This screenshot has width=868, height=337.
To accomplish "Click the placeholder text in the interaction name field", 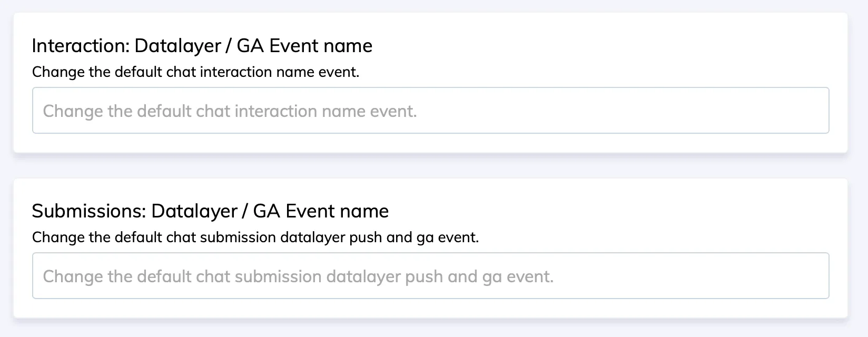I will coord(230,111).
